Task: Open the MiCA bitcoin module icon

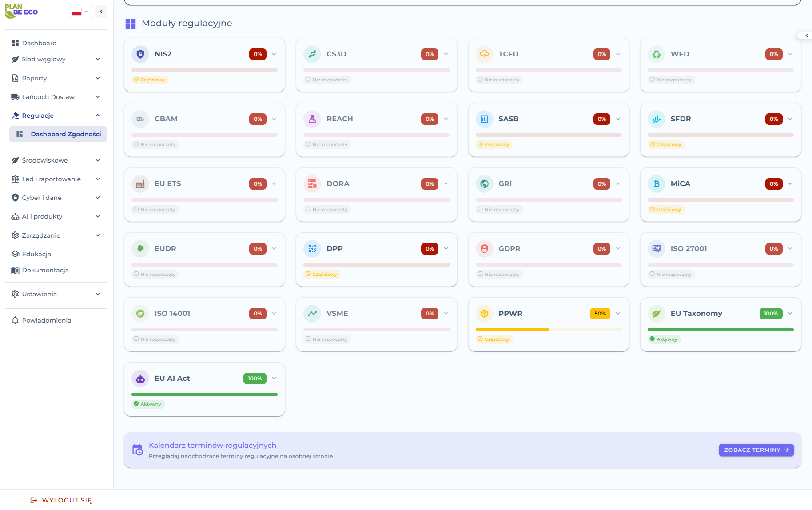Action: 657,183
